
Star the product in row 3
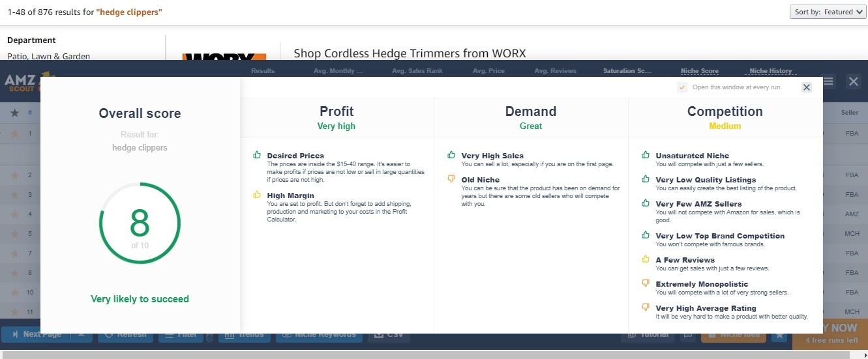pos(14,195)
